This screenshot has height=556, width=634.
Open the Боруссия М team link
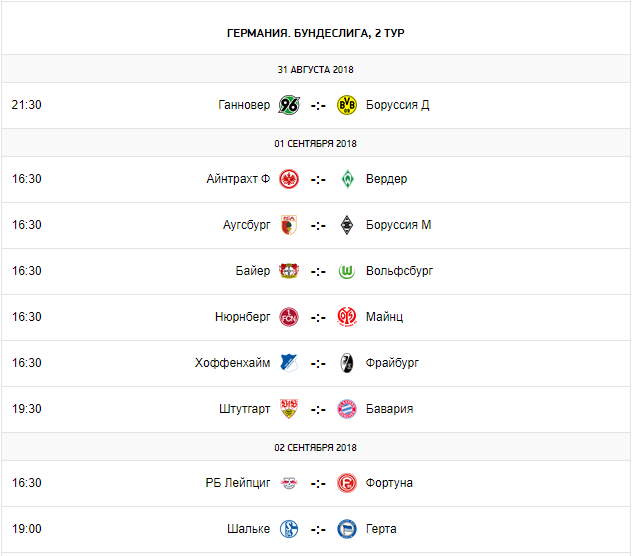coord(398,225)
